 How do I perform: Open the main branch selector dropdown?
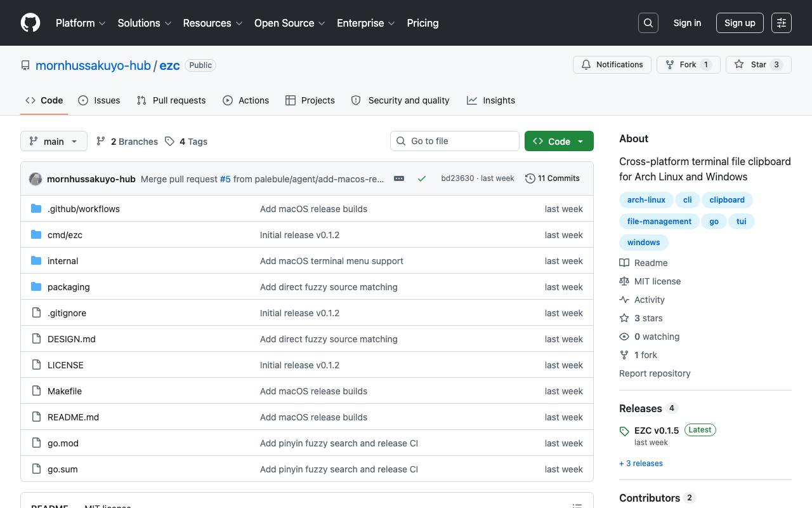tap(53, 141)
